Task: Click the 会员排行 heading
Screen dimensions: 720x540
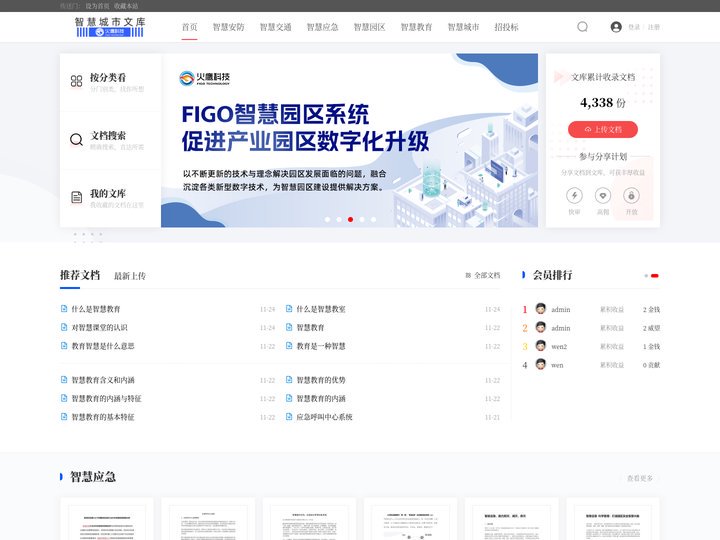Action: pyautogui.click(x=552, y=275)
